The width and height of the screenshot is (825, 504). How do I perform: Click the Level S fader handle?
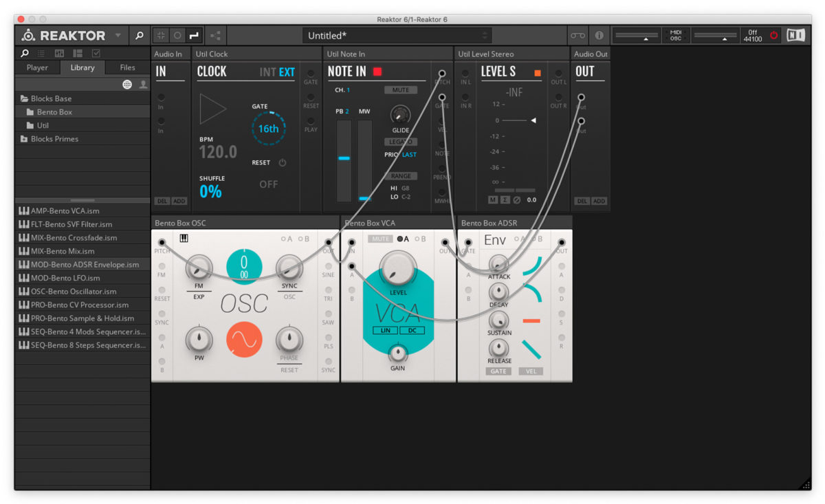tap(533, 120)
